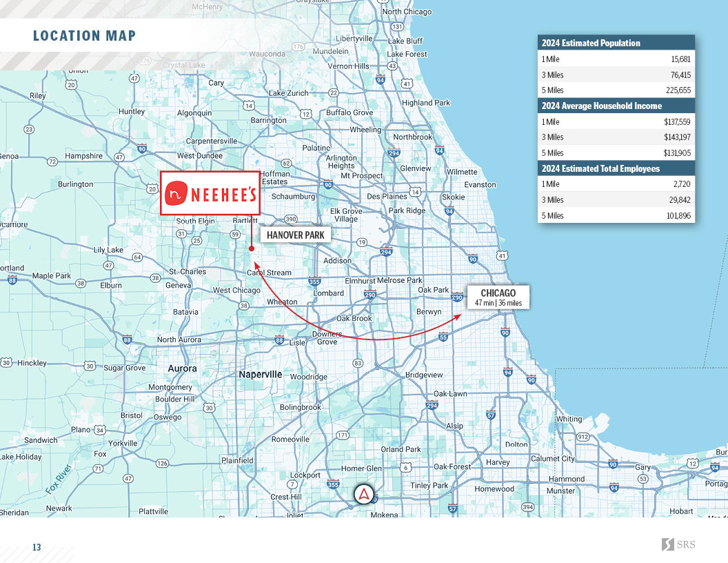Click the 1 Mile label under Total Employees
Viewport: 728px width, 563px height.
click(551, 184)
